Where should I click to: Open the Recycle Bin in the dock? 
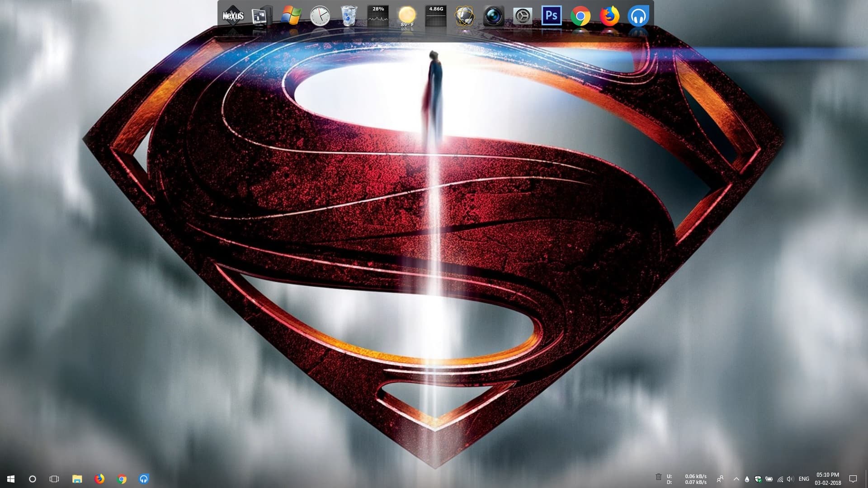point(349,16)
